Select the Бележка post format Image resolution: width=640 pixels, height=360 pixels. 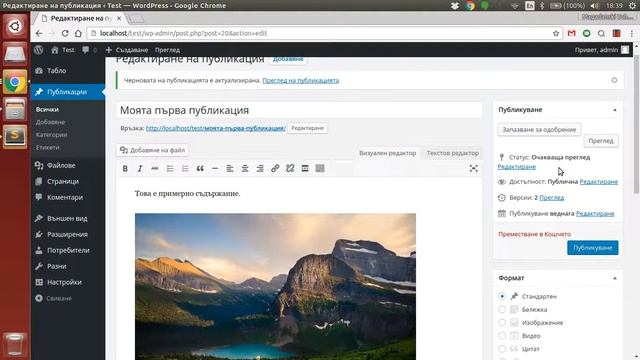click(502, 309)
